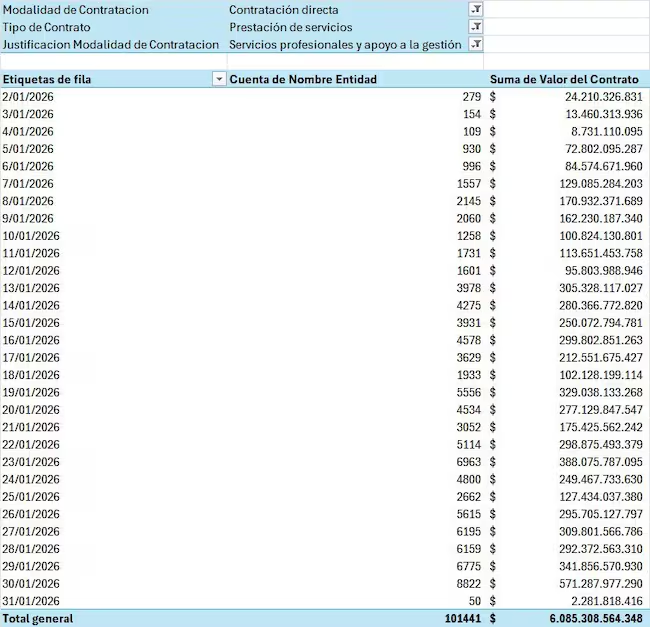Click the Contratación directa filter value cell
Viewport: 650px width, 627px height.
(283, 10)
